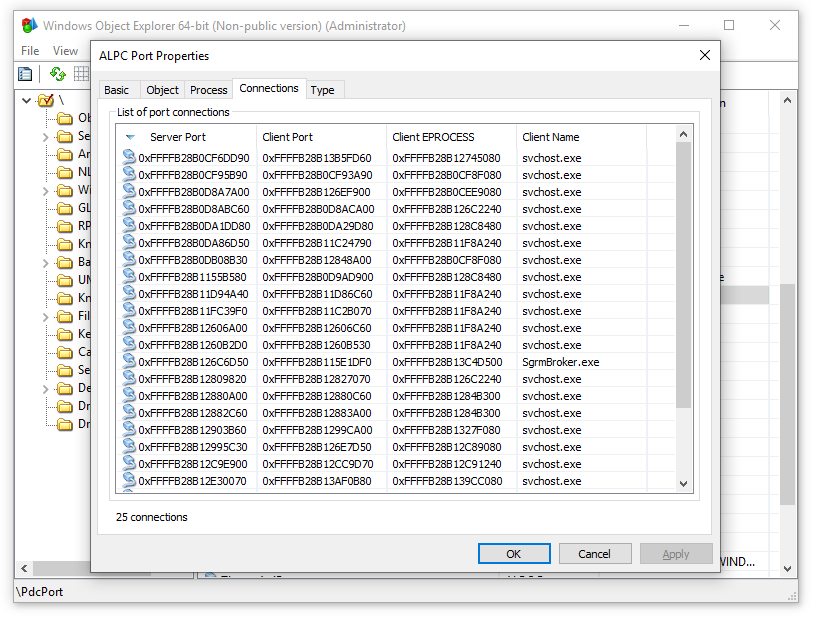Image resolution: width=814 pixels, height=617 pixels.
Task: Click port icon for 0xFFFFB28B12E30070 row
Action: [x=129, y=481]
